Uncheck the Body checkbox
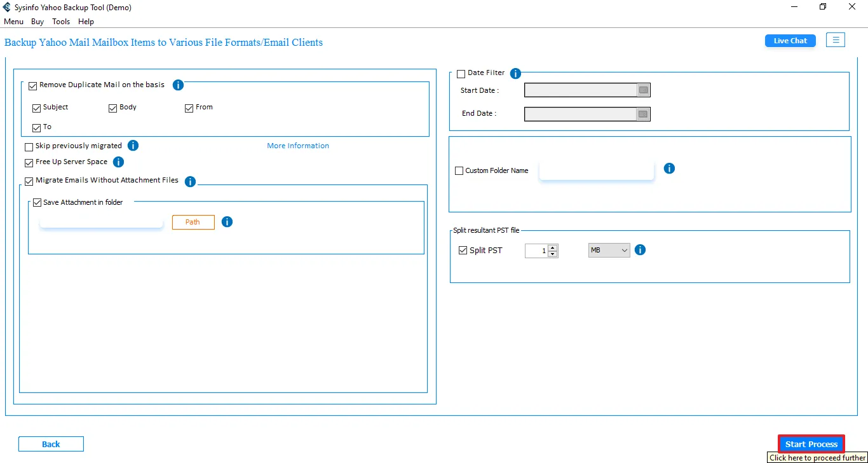Viewport: 868px width, 463px height. click(113, 108)
